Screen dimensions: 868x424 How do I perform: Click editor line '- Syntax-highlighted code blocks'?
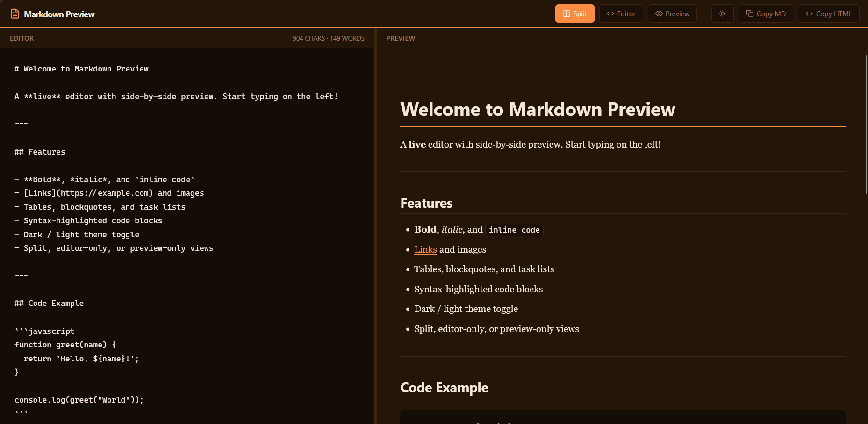click(88, 220)
